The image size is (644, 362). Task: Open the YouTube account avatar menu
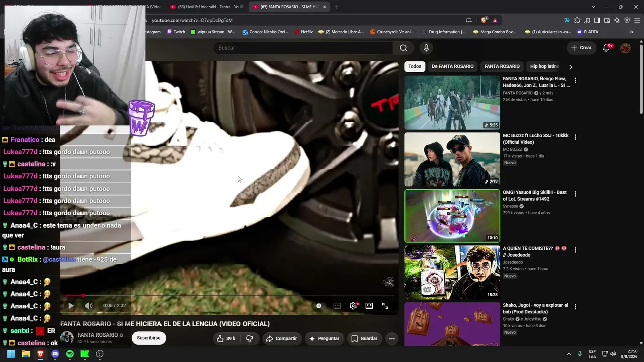(625, 48)
